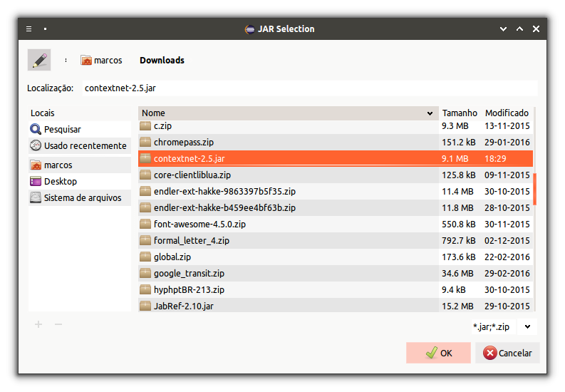Screen dimensions: 565x392
Task: Sort the list by Tamanho column
Action: point(460,113)
